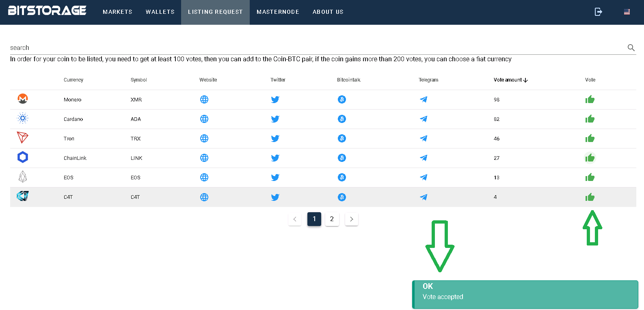Select the LINK symbol cell
This screenshot has width=644, height=310.
click(x=136, y=158)
